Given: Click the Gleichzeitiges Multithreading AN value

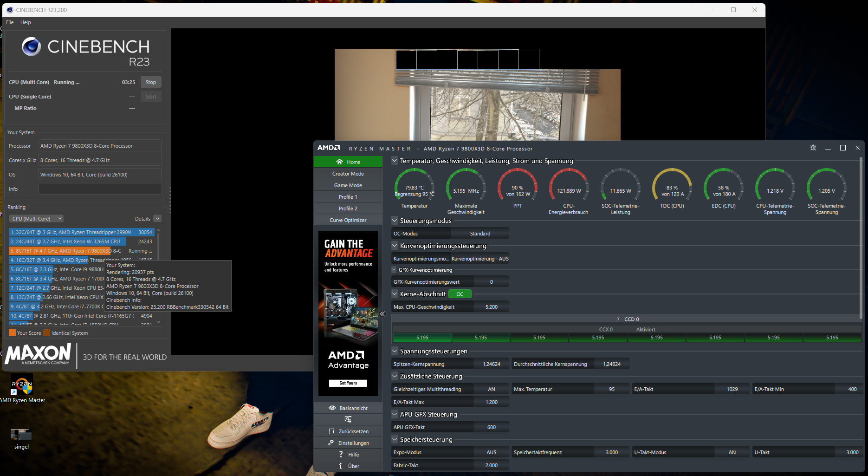Looking at the screenshot, I should [x=492, y=389].
